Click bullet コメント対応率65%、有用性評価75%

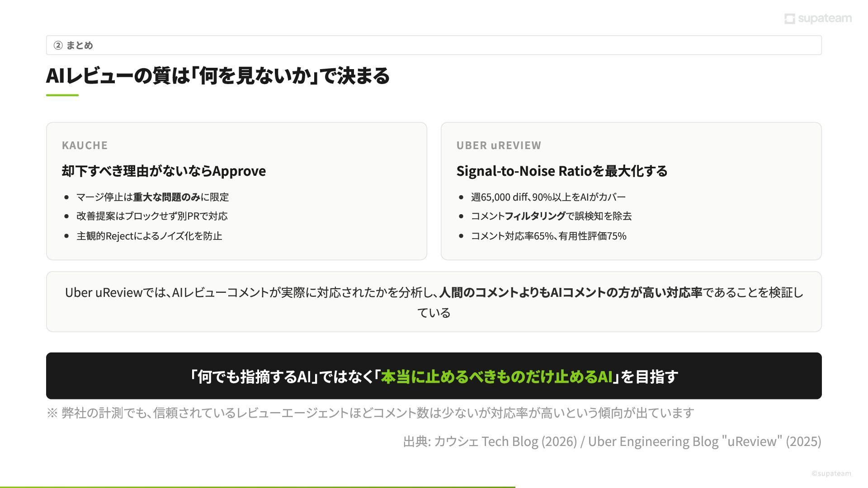548,236
